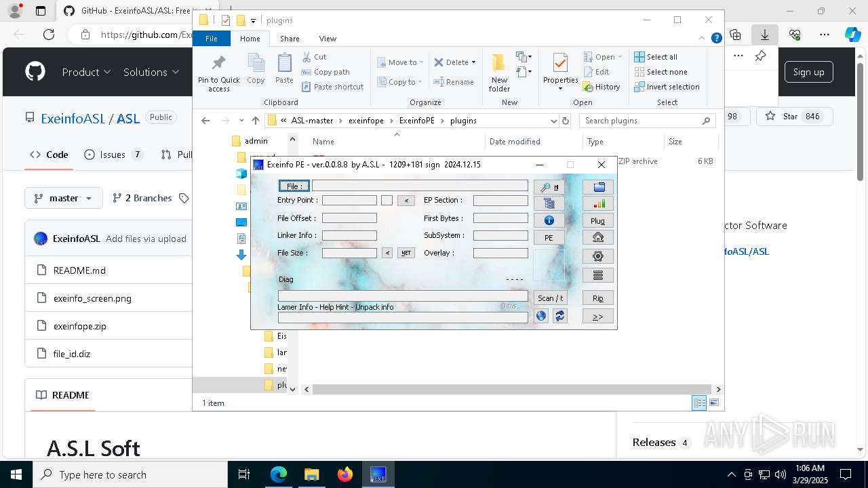Viewport: 868px width, 488px height.
Task: Open README.md in GitHub file list
Action: tap(79, 270)
